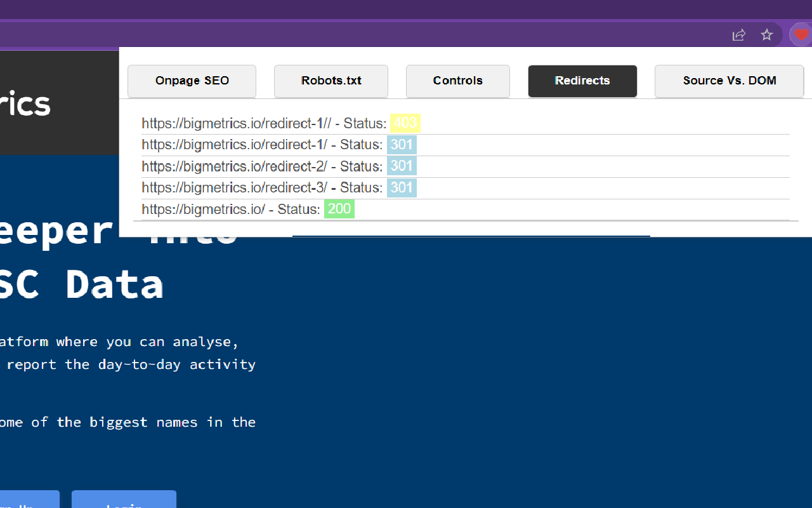Click the https://bigmetrics.io/redirect-1/ URL entry
Image resolution: width=812 pixels, height=508 pixels.
(234, 145)
